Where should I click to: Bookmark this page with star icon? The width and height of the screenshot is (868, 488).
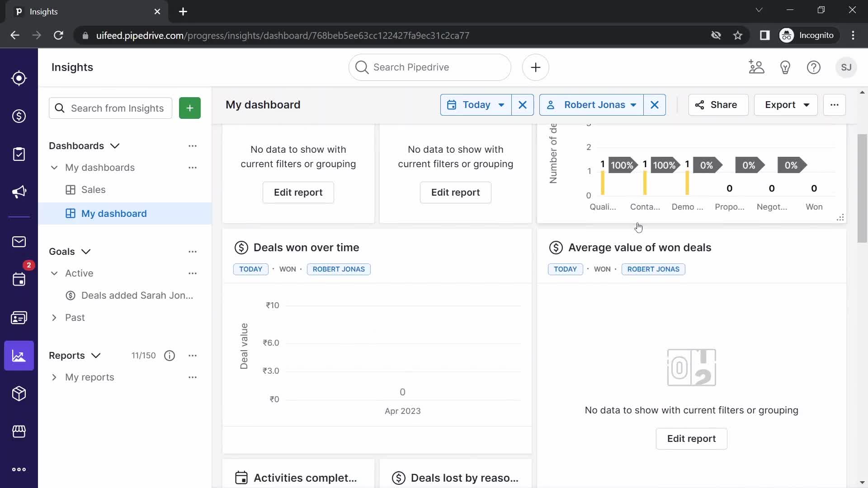tap(738, 35)
